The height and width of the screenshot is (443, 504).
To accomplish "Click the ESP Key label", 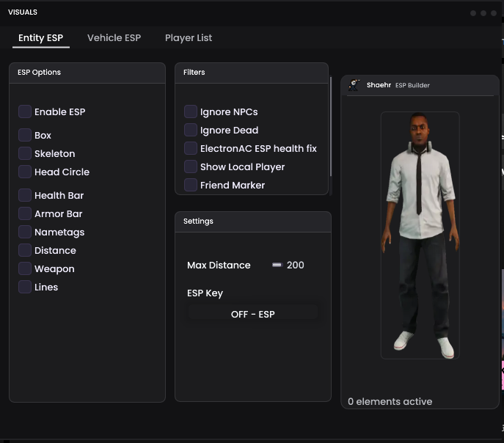I will [x=205, y=293].
